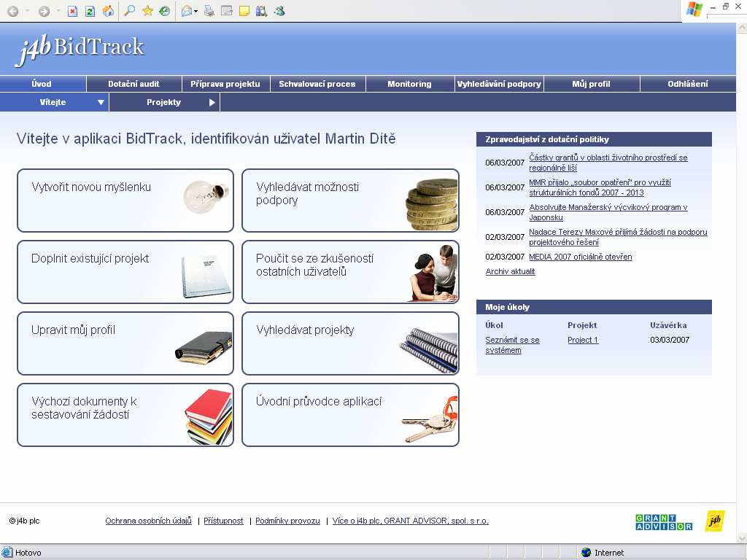Stop page loading with the red X icon

click(x=72, y=11)
